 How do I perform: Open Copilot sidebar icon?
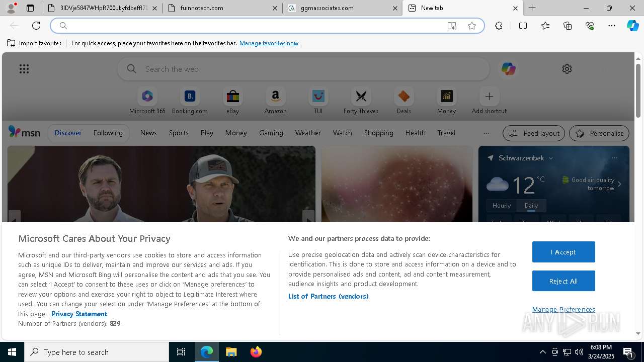(633, 26)
